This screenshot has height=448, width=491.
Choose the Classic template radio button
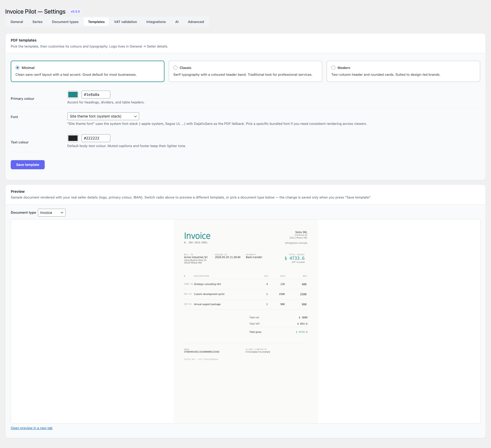tap(175, 68)
